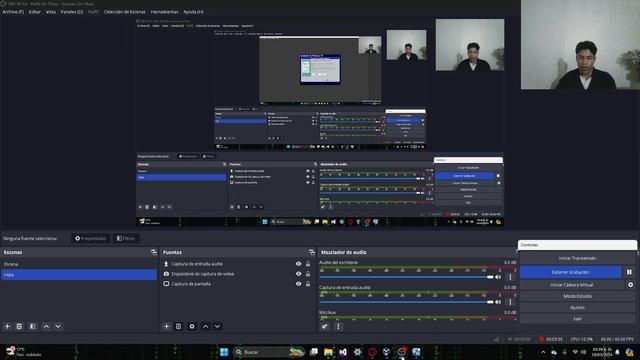Screen dimensions: 640x360
Task: Enable Modo Estudio
Action: tap(577, 296)
